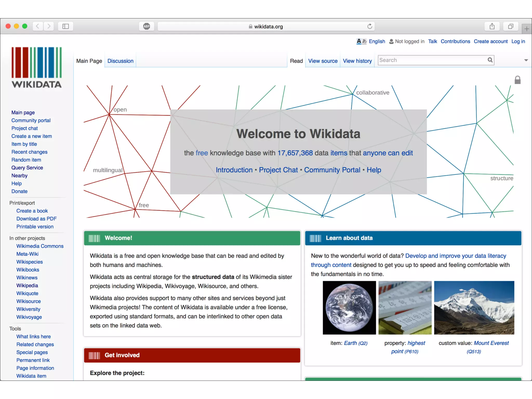Screen dimensions: 532x399
Task: Reload the page with refresh icon
Action: tap(370, 26)
